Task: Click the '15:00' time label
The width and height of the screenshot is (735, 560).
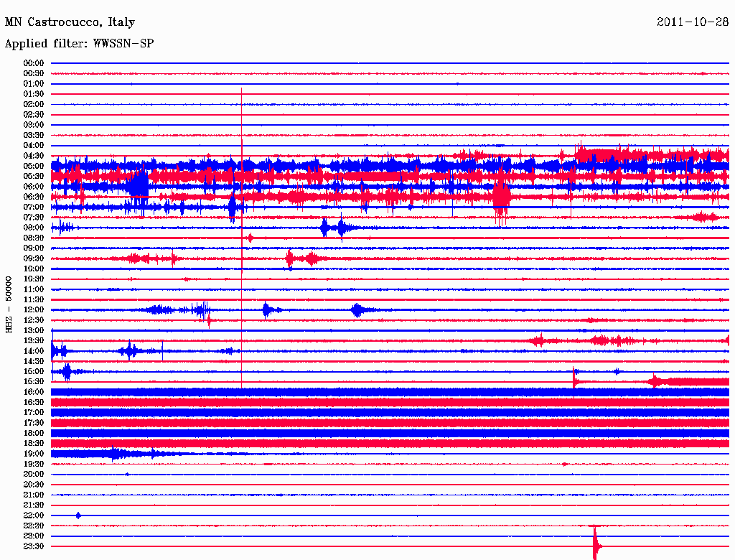Action: coord(34,371)
